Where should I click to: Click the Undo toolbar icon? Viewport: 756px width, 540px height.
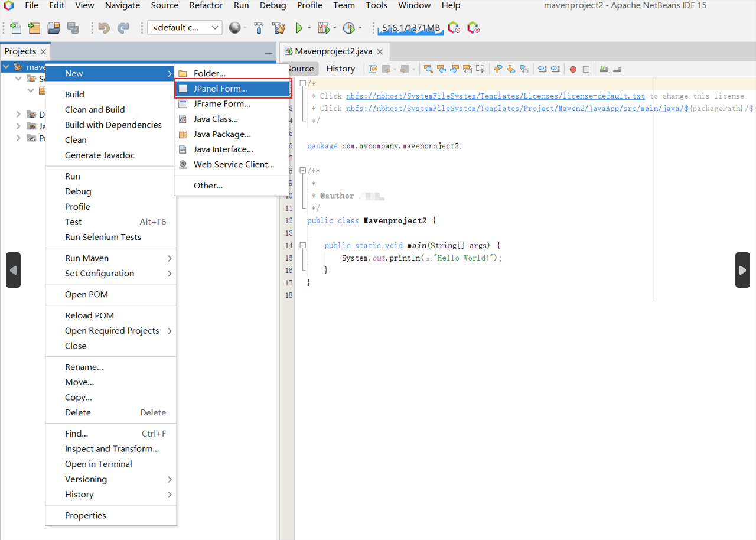click(x=105, y=28)
